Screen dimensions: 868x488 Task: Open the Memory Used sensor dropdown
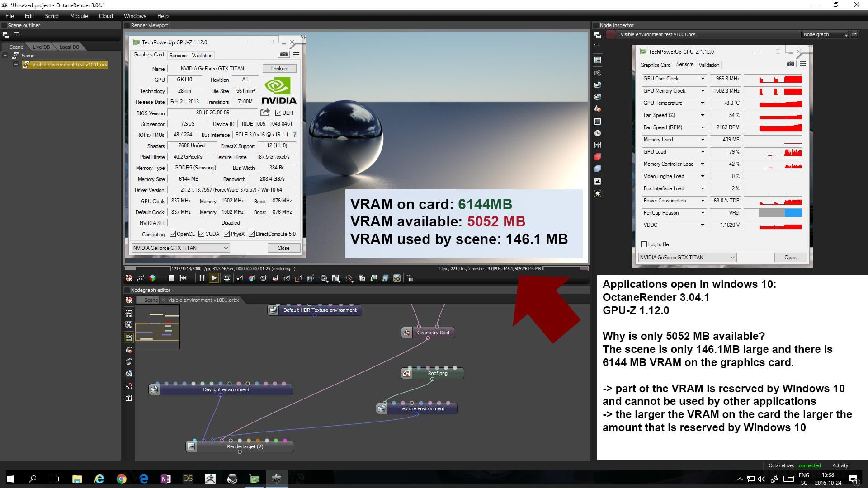coord(703,140)
